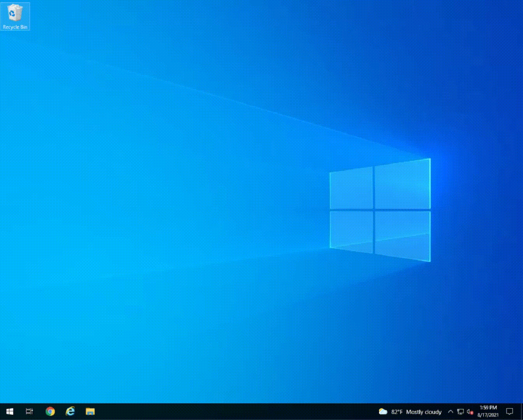The height and width of the screenshot is (420, 523).
Task: Select the Recycle Bin desktop icon
Action: click(x=15, y=17)
